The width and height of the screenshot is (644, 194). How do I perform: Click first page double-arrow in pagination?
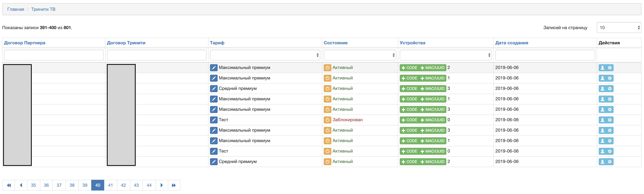[9, 185]
